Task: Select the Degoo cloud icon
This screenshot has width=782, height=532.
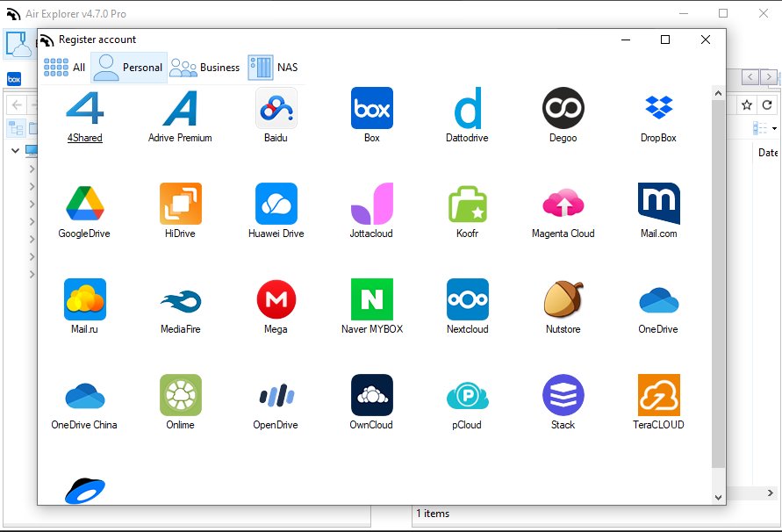Action: point(563,108)
